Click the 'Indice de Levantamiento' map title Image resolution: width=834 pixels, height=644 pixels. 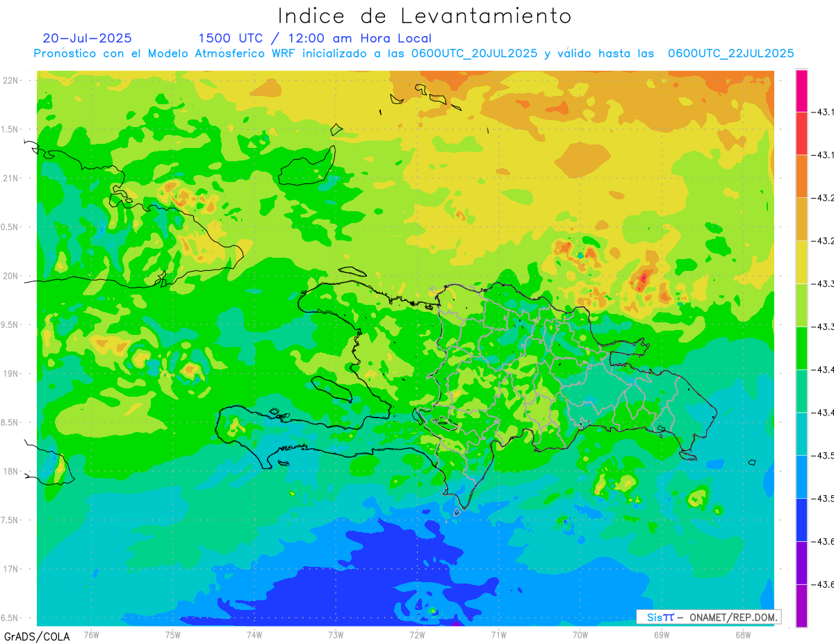425,16
